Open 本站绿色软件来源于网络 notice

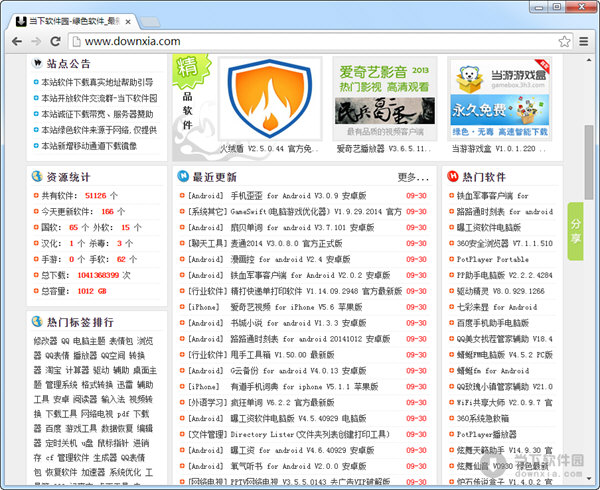coord(99,130)
